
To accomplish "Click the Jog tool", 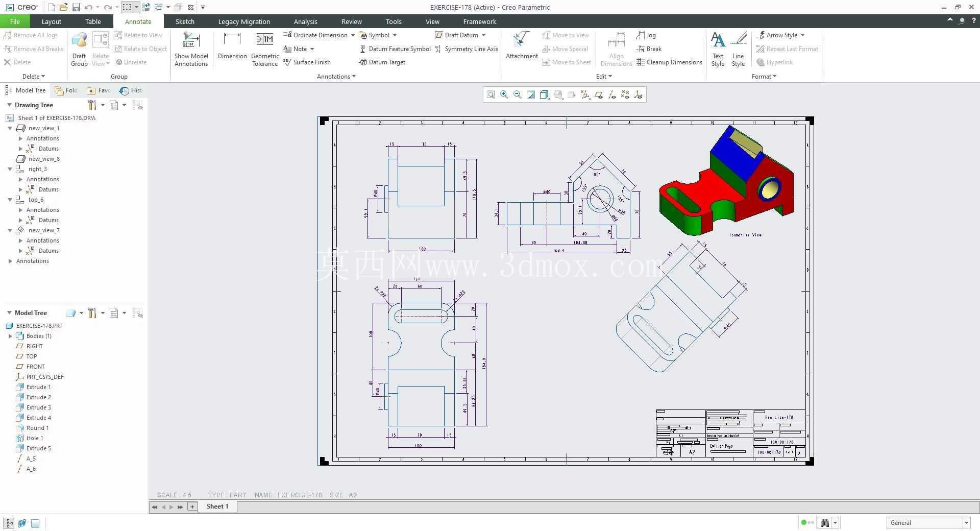I will [646, 35].
